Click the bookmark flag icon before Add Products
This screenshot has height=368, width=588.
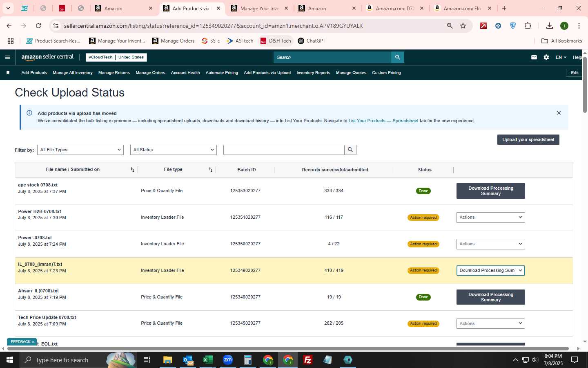[x=8, y=73]
